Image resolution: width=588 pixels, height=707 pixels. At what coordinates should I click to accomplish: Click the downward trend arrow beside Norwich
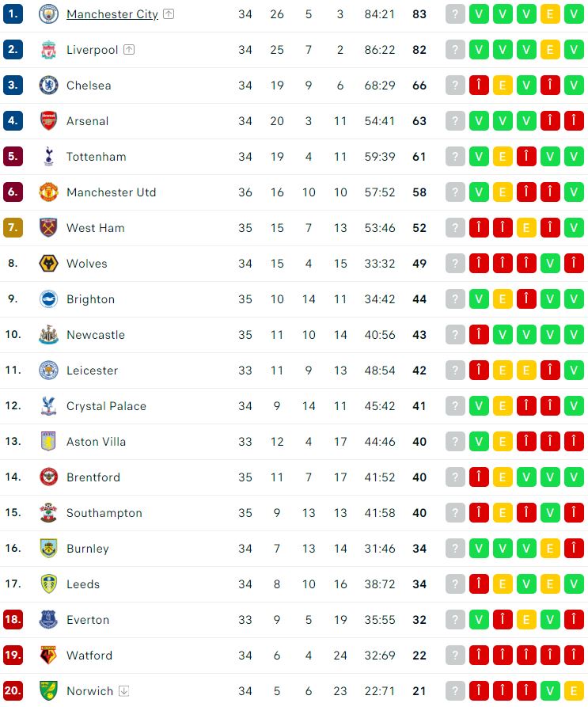123,690
